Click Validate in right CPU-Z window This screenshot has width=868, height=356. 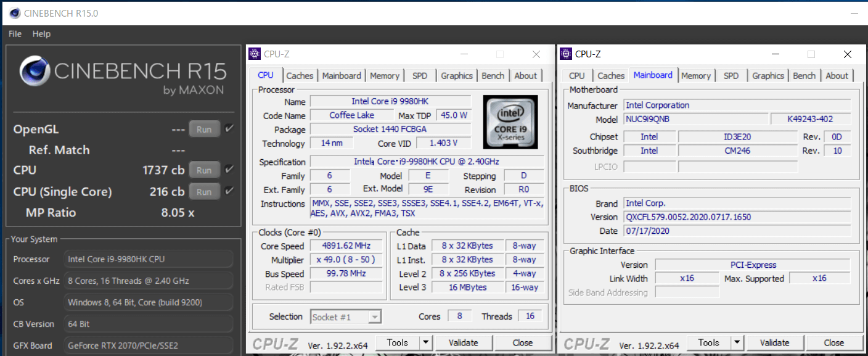pos(774,342)
